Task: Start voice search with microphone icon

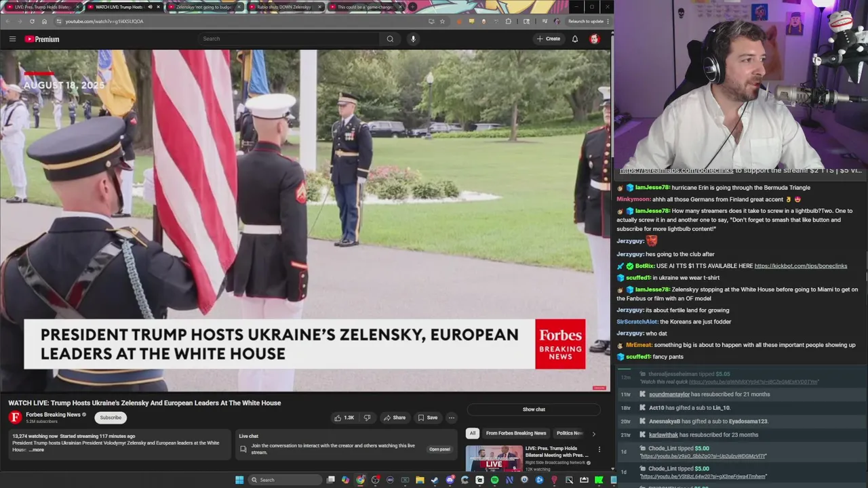Action: pyautogui.click(x=413, y=39)
